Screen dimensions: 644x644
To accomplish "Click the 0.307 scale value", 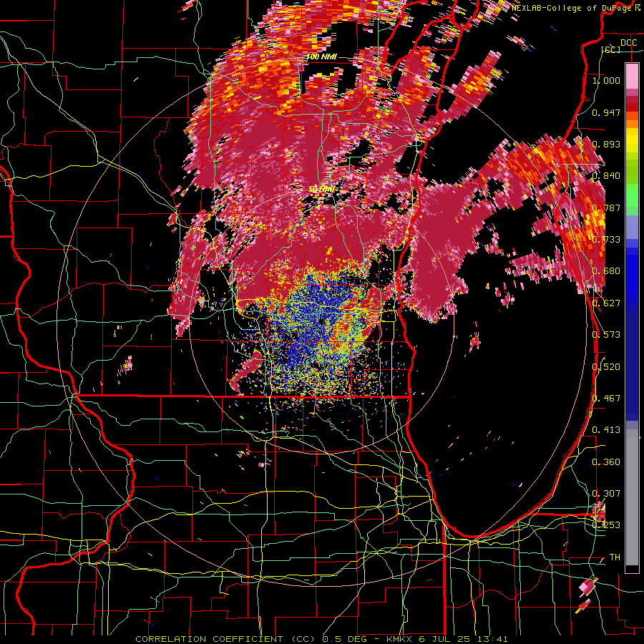I will (606, 494).
